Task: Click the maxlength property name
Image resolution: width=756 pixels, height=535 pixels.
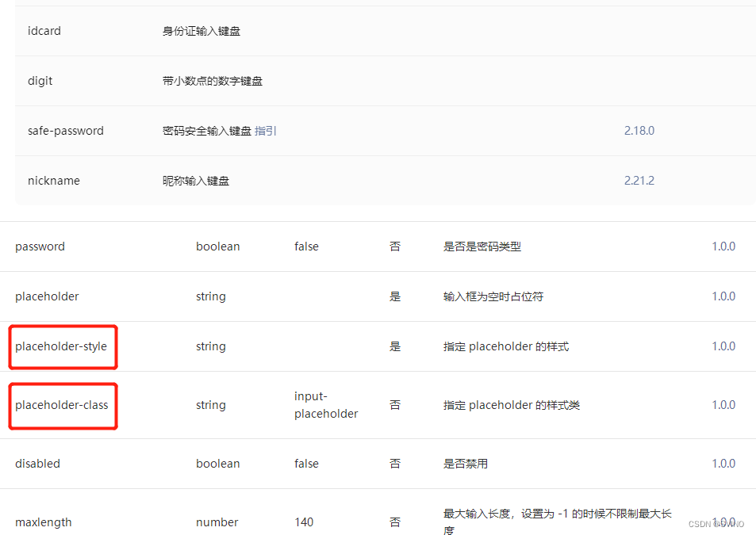Action: tap(43, 522)
